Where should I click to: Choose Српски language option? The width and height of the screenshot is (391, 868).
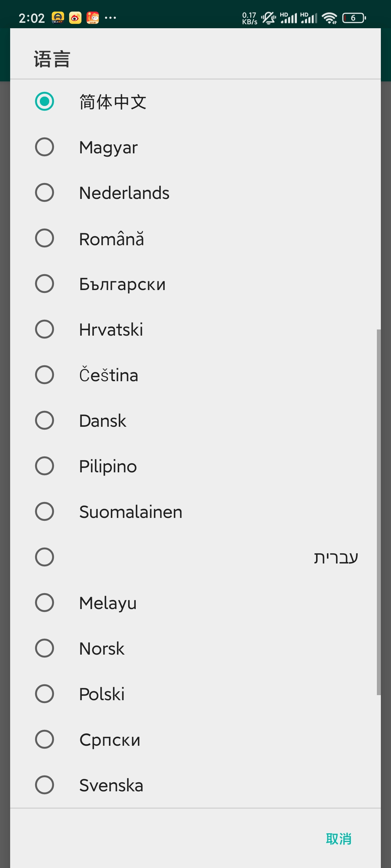click(195, 739)
